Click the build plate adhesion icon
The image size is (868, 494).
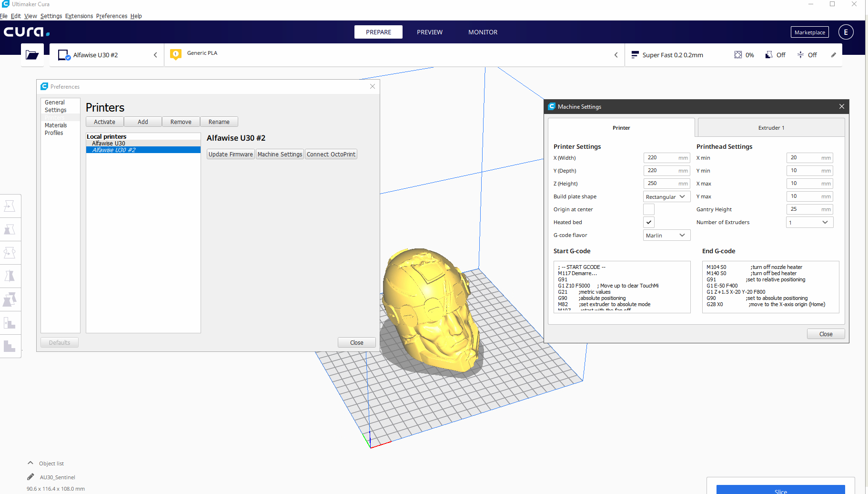800,55
